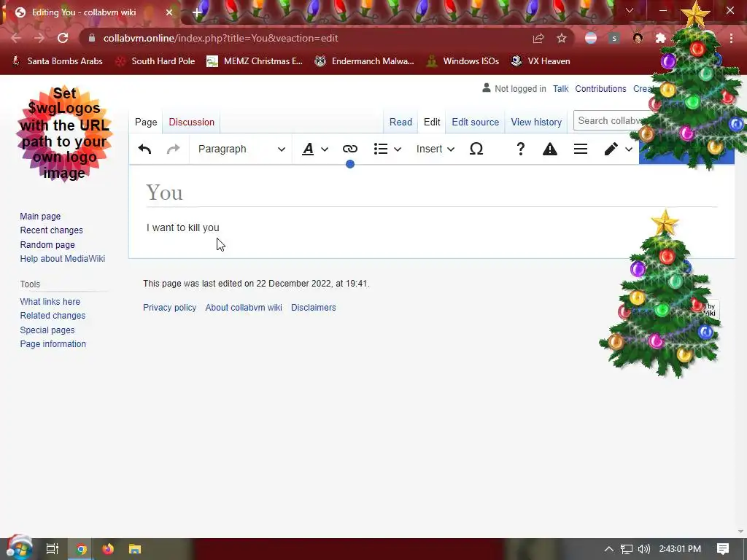The width and height of the screenshot is (747, 560).
Task: Click the site lock icon
Action: pos(92,38)
